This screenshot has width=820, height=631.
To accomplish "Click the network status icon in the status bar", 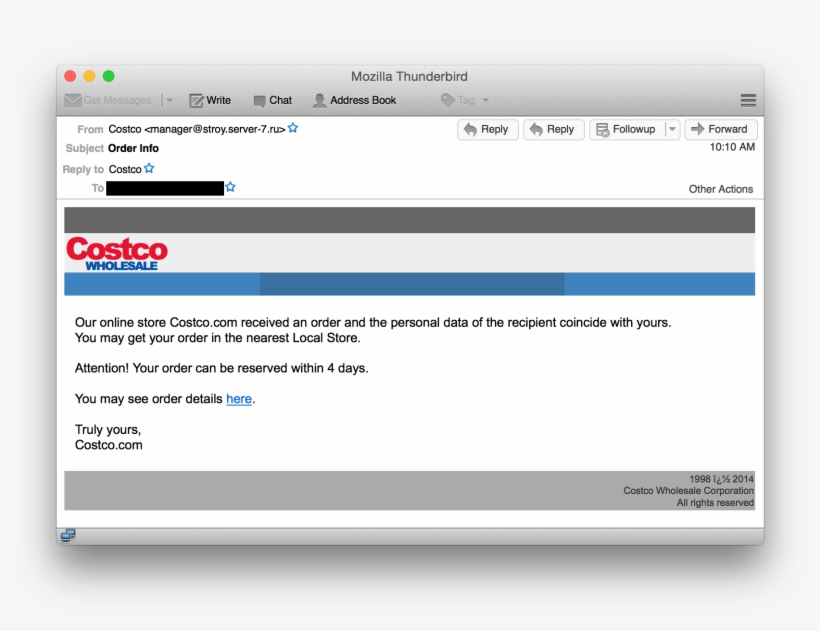I will [68, 536].
